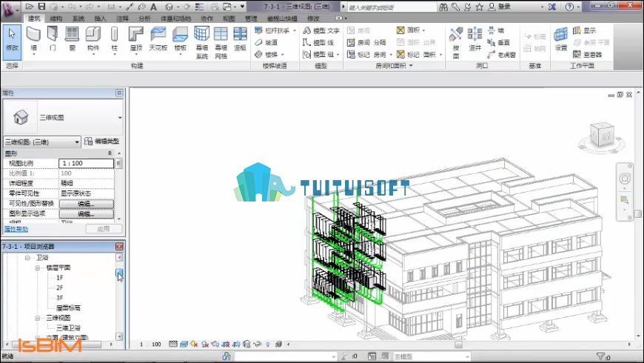Switch to the 插入 (Insert) ribbon tab
The width and height of the screenshot is (644, 363).
tap(100, 19)
